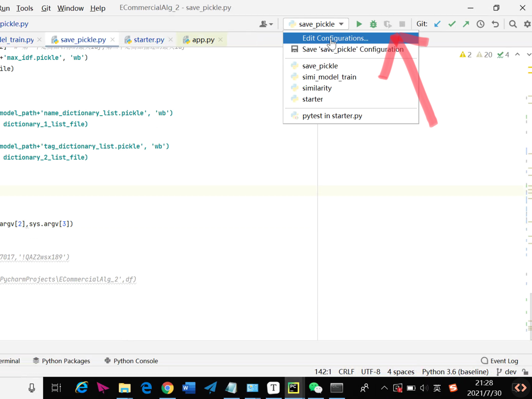532x399 pixels.
Task: Click the Search magnifier icon in toolbar
Action: (513, 24)
